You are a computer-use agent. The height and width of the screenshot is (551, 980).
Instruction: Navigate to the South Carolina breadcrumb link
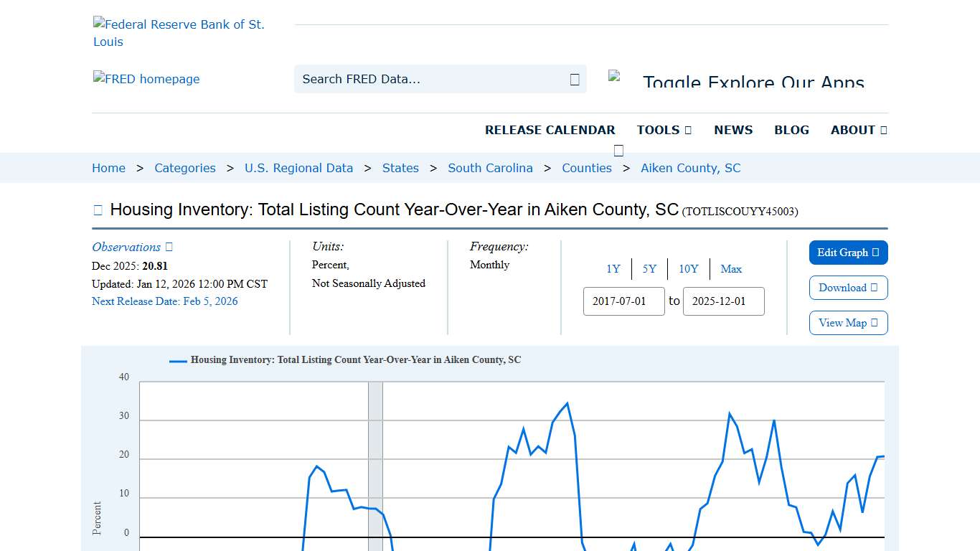click(x=491, y=168)
